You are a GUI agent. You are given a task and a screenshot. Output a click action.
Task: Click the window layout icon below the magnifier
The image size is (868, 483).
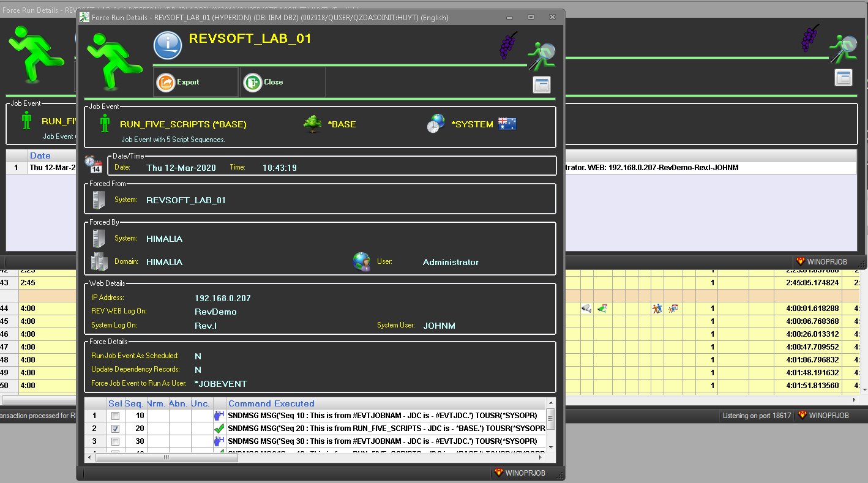(542, 85)
